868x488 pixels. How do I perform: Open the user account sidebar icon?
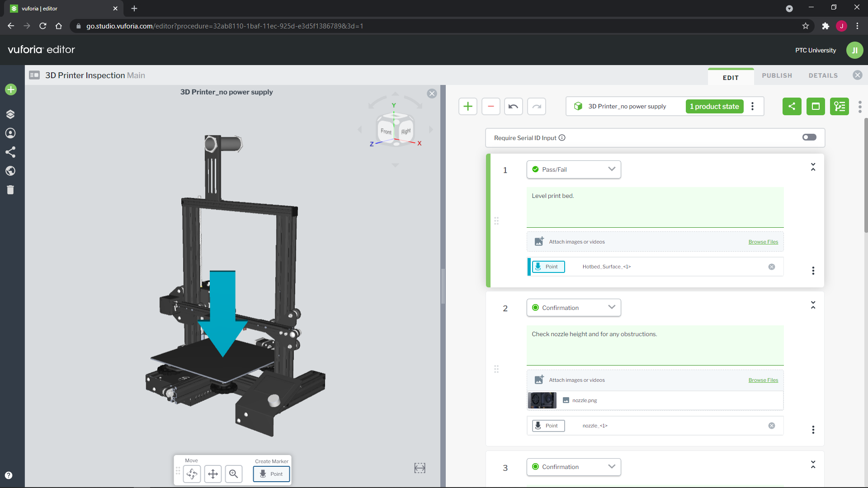tap(10, 133)
